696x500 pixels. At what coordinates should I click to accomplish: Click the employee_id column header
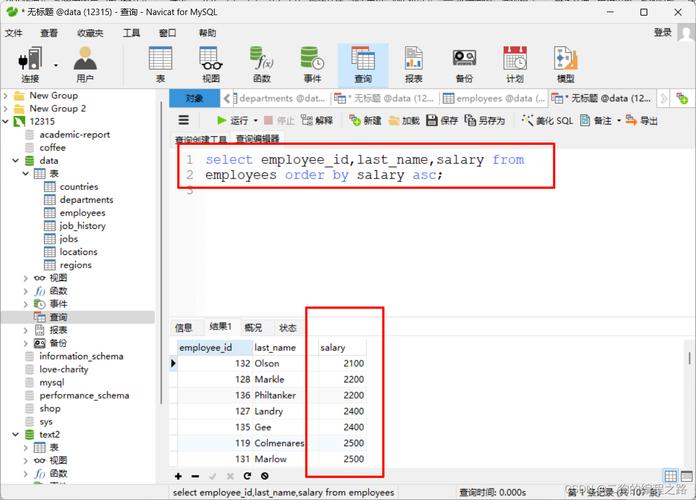(214, 348)
